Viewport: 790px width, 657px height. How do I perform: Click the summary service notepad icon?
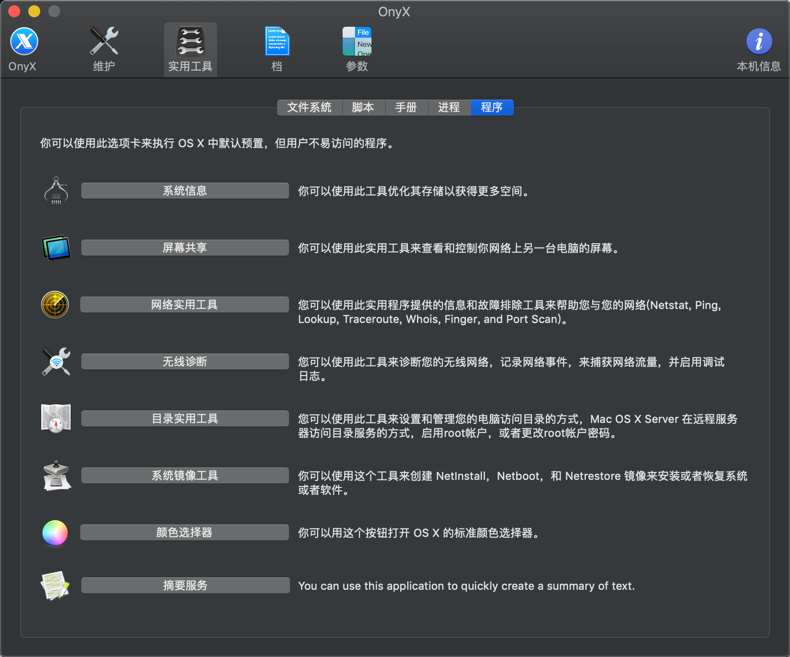55,585
